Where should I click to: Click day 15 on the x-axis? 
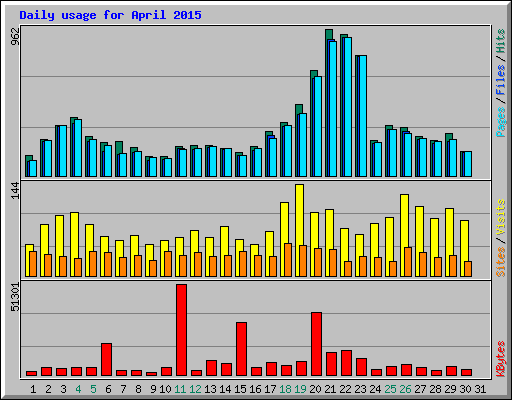pyautogui.click(x=240, y=389)
